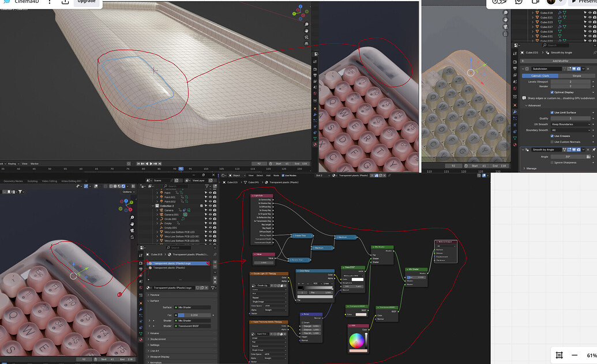Click the white color swatch on Glass BSDF node
Image resolution: width=597 pixels, height=364 pixels.
(x=357, y=279)
